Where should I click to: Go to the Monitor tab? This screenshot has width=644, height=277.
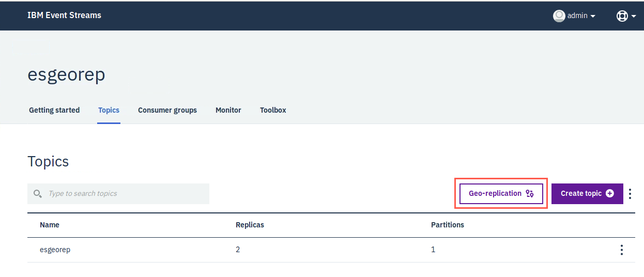tap(228, 110)
